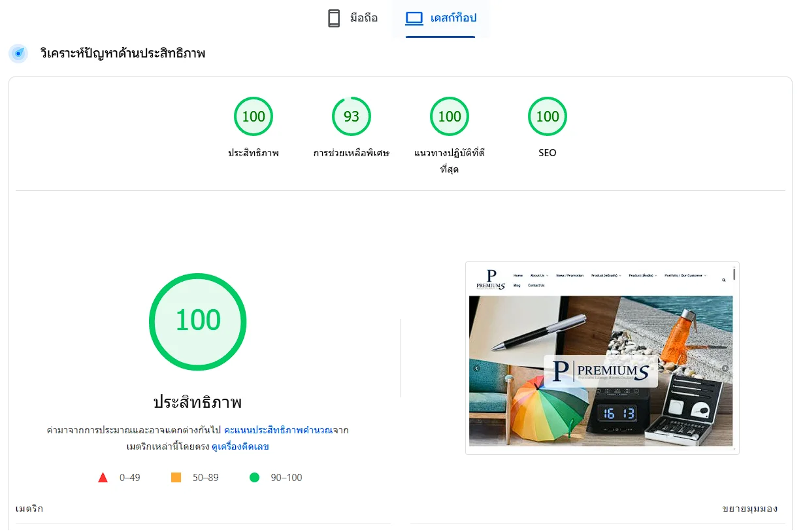Image resolution: width=805 pixels, height=532 pixels.
Task: Open the SEO score gauge
Action: [548, 117]
